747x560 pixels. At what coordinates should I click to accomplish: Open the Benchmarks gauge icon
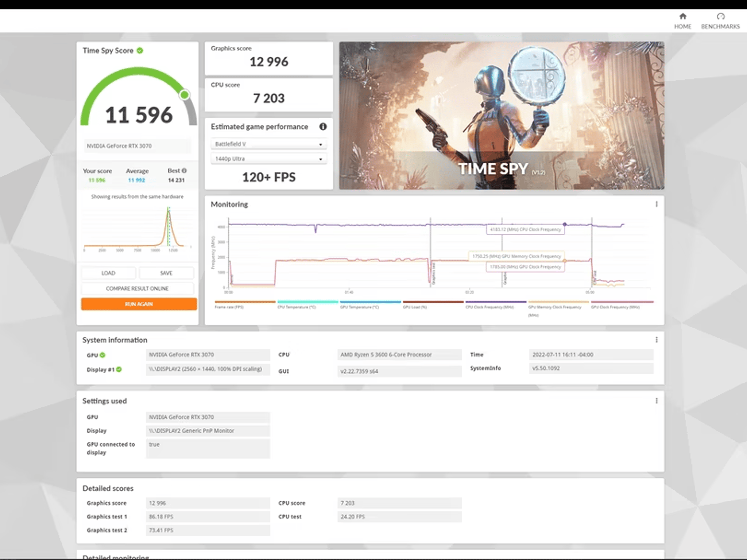point(720,16)
